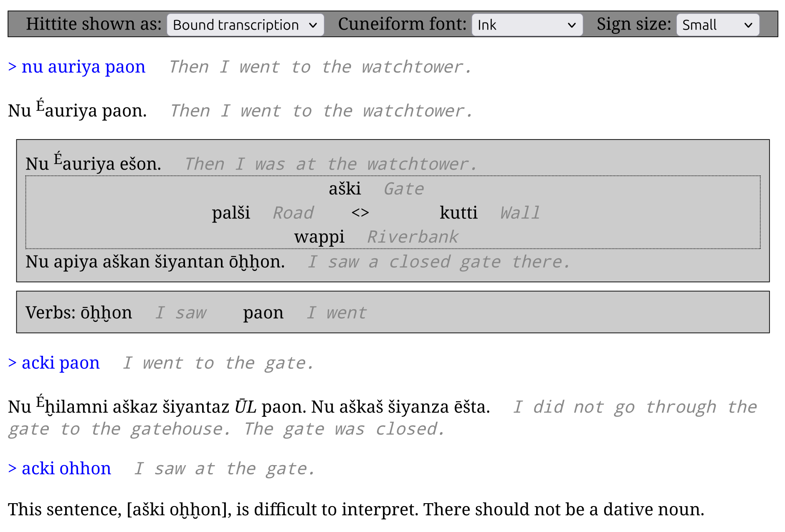Click the verb paon in the Verbs box

pyautogui.click(x=263, y=313)
